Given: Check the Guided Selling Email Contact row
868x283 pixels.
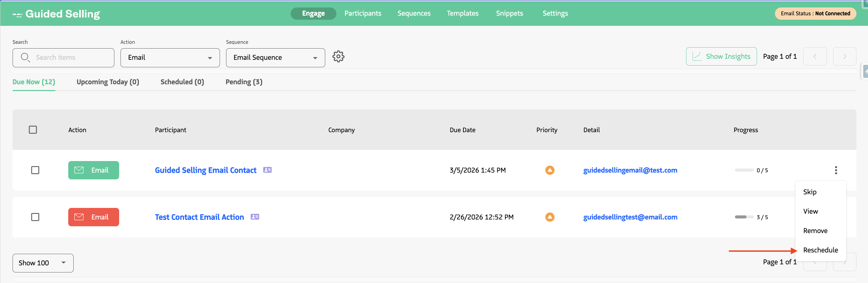Looking at the screenshot, I should [x=35, y=170].
